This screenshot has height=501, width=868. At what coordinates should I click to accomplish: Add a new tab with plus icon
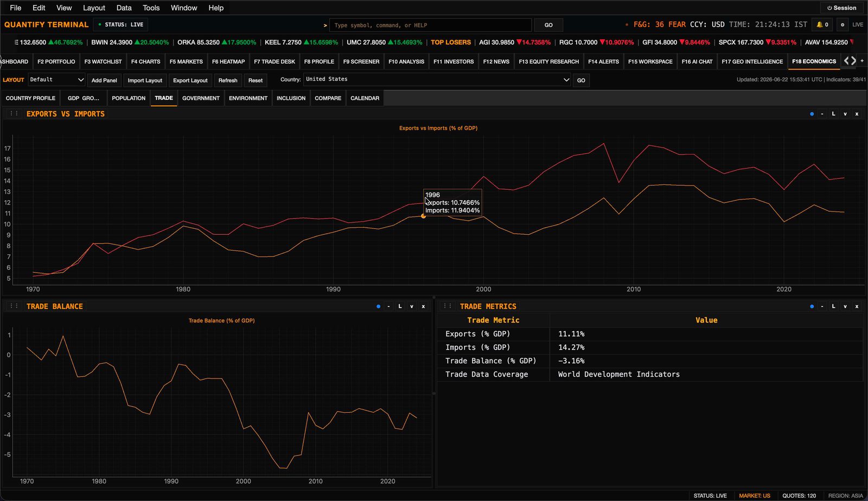click(x=862, y=61)
